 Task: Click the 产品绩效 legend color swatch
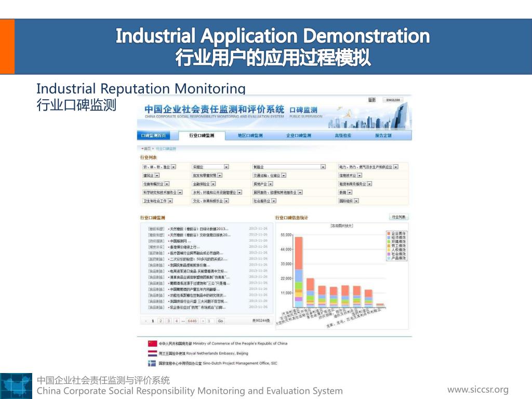click(389, 258)
